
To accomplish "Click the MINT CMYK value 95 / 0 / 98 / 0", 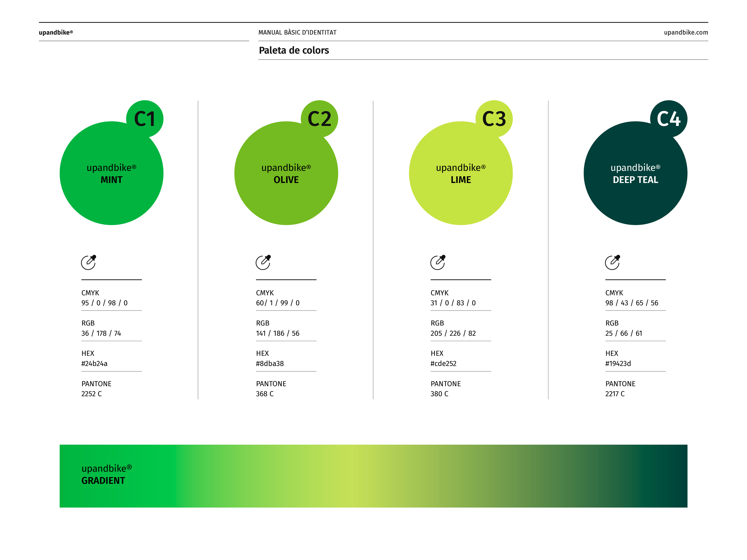I will (x=104, y=303).
